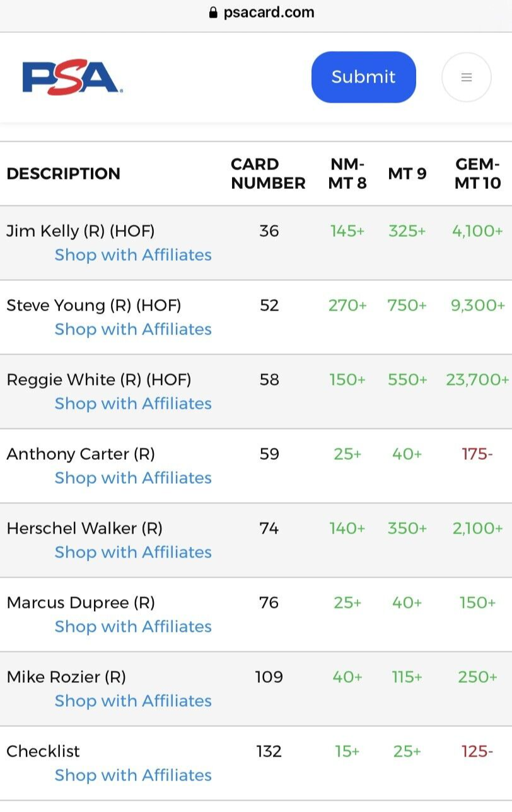This screenshot has height=812, width=512.
Task: Open the hamburger menu icon
Action: coord(466,77)
